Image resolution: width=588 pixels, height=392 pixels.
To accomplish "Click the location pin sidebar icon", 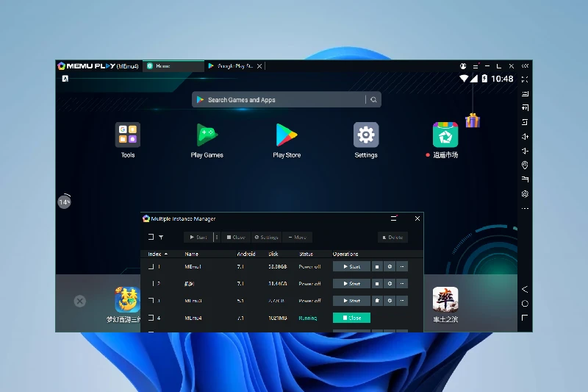I will point(525,165).
